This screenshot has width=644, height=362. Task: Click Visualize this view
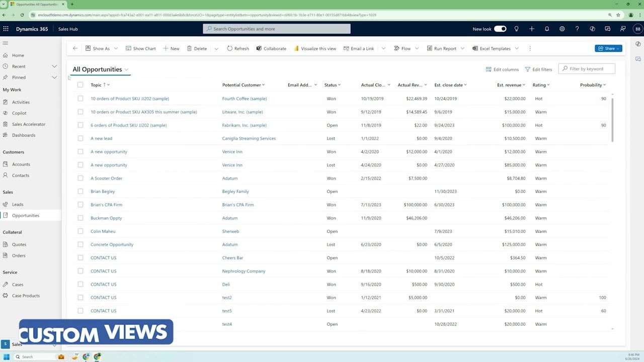tap(315, 48)
